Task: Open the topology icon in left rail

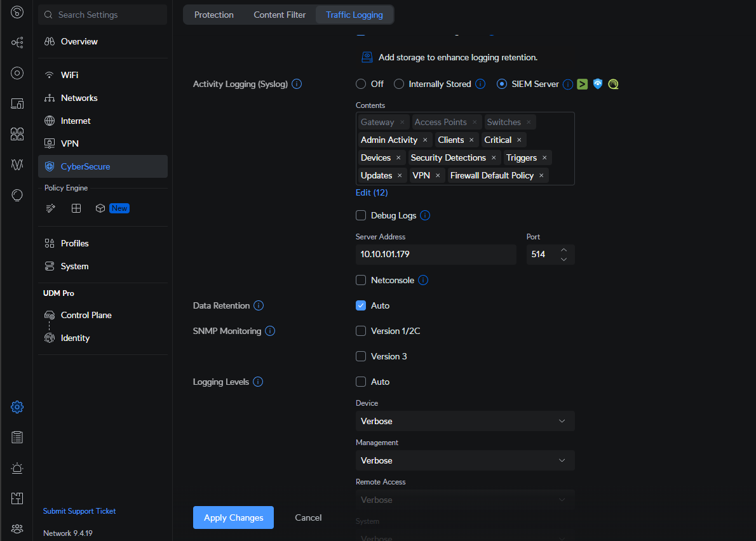Action: coord(17,43)
